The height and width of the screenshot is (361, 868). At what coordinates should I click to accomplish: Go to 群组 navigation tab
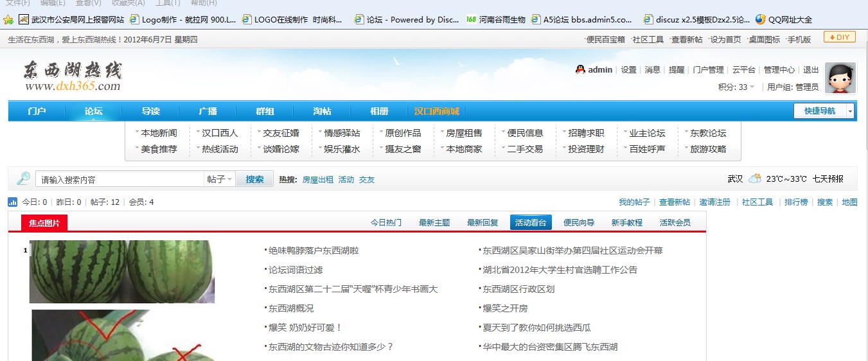tap(265, 111)
